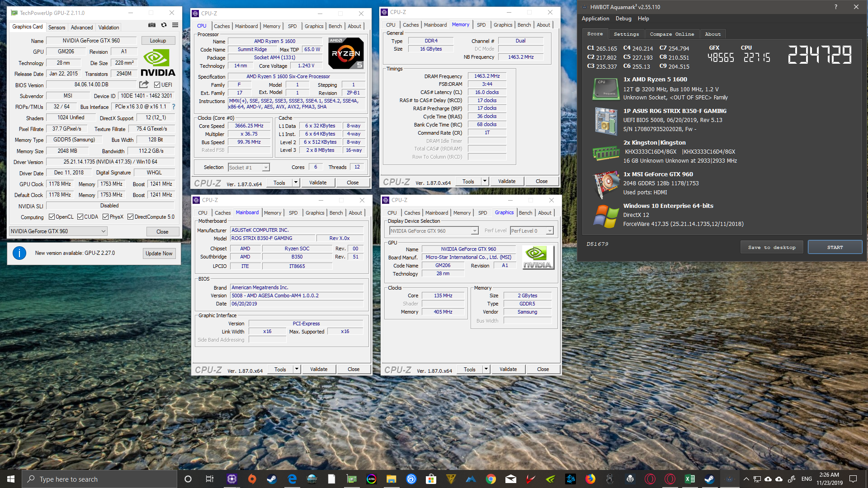Open Cortana circle on the taskbar
This screenshot has width=868, height=488.
click(188, 479)
